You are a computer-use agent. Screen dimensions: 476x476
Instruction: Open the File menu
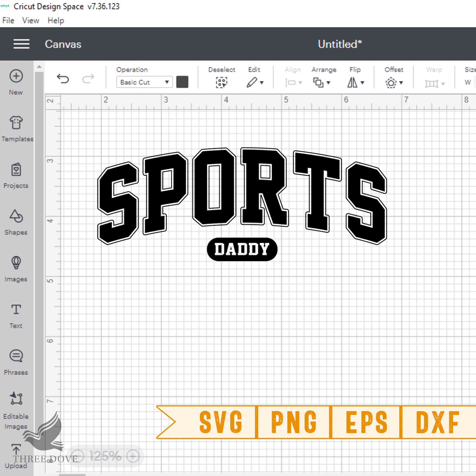[x=8, y=20]
